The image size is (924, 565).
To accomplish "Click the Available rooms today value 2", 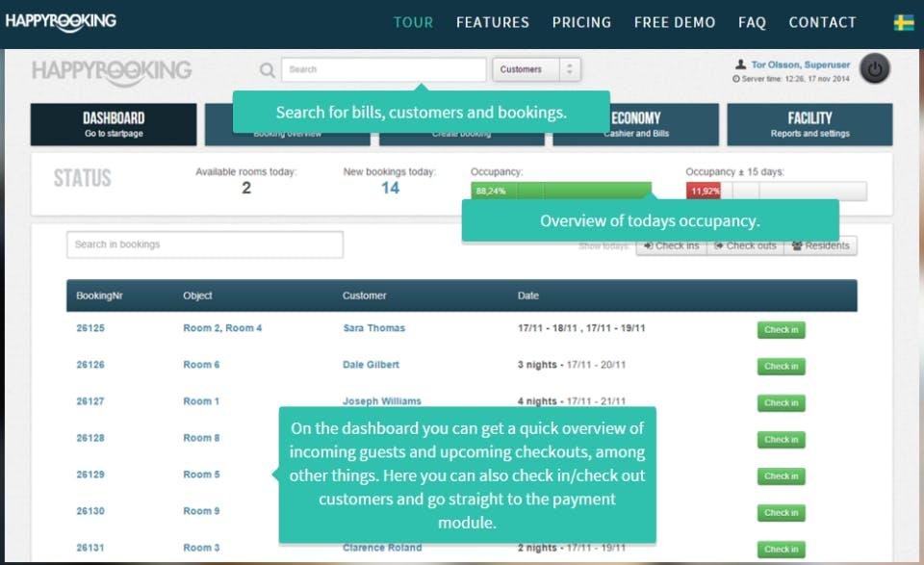I will pyautogui.click(x=246, y=188).
